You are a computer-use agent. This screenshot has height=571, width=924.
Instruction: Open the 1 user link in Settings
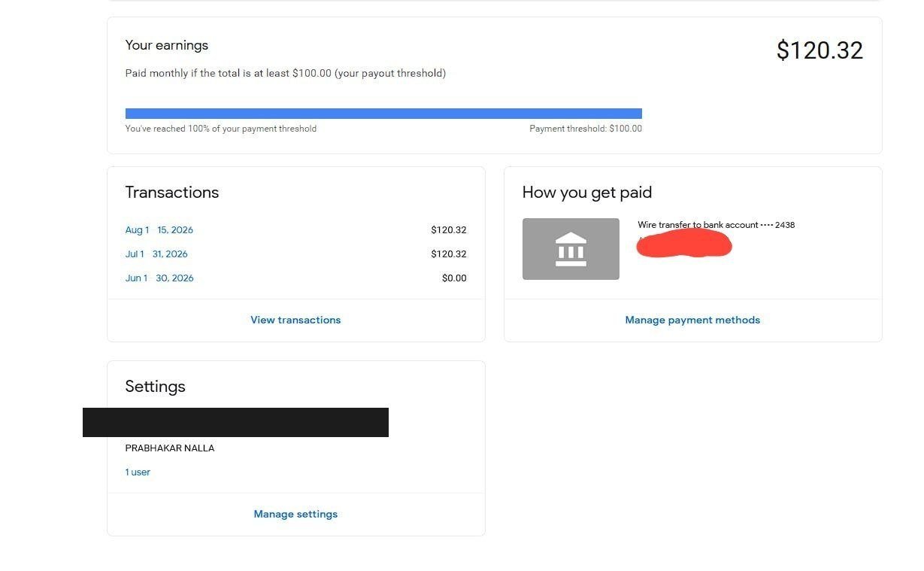tap(138, 472)
